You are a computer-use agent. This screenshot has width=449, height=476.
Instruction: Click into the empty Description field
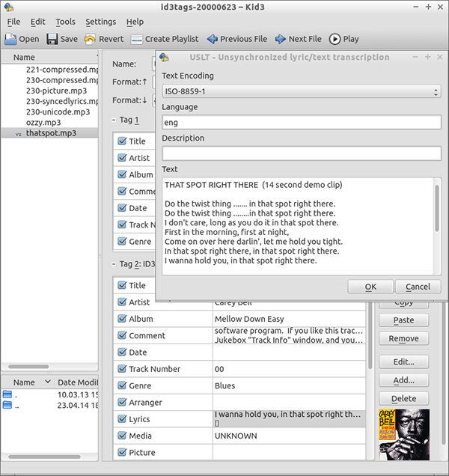click(x=302, y=153)
